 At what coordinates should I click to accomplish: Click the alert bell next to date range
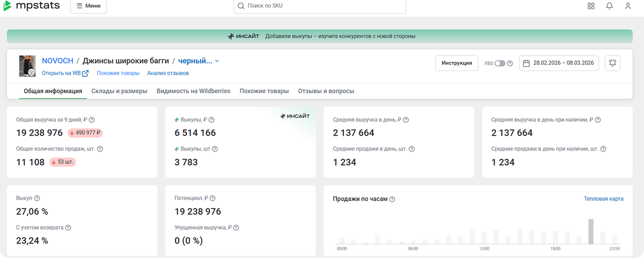click(612, 63)
